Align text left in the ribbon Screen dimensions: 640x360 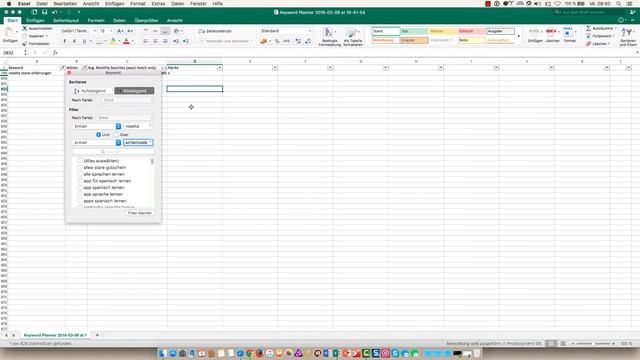146,41
